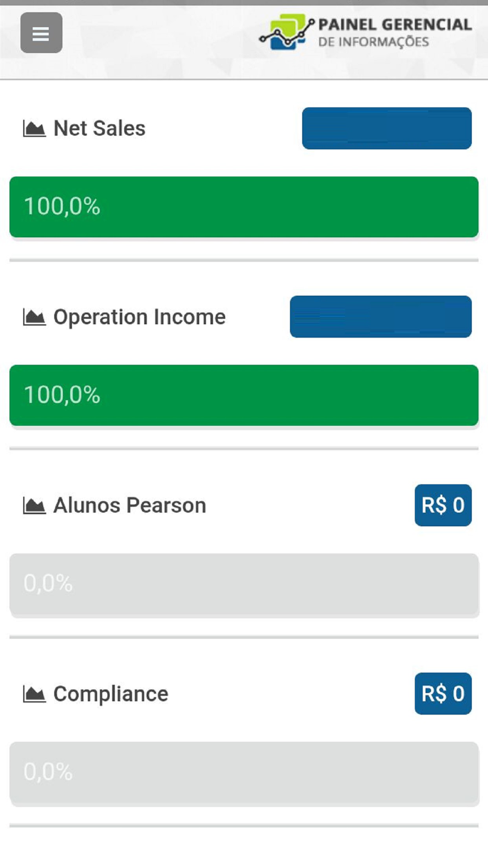Open the Compliance heading
Viewport: 488px width, 868px height.
[111, 694]
